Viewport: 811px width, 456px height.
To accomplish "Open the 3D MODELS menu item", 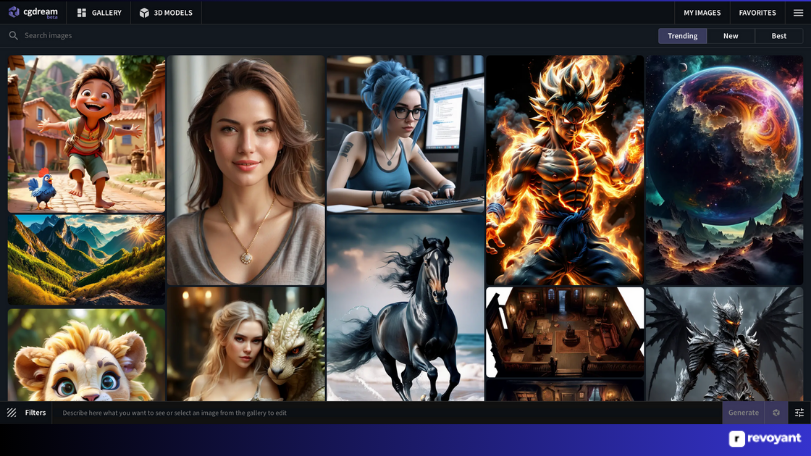I will click(x=166, y=12).
